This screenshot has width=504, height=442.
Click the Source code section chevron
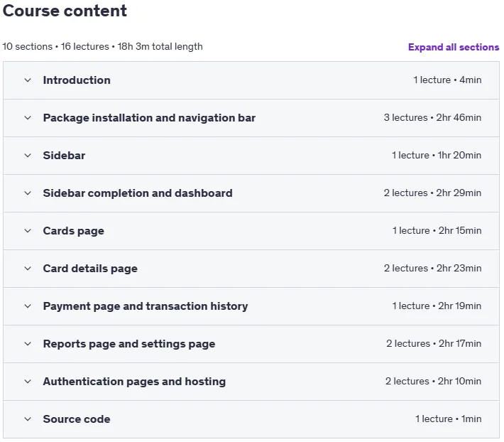pyautogui.click(x=28, y=419)
